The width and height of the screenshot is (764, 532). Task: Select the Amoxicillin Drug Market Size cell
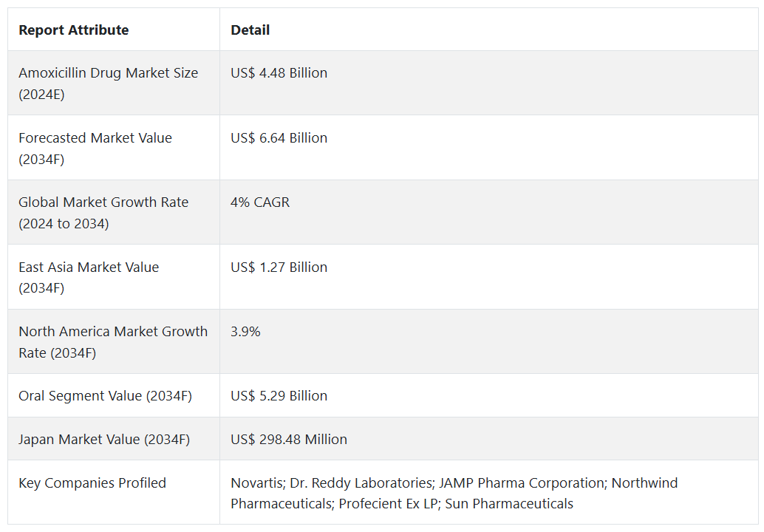(x=109, y=83)
